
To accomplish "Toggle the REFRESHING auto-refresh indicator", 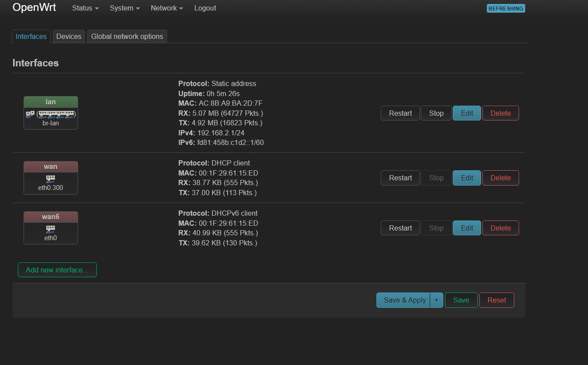I will [506, 8].
